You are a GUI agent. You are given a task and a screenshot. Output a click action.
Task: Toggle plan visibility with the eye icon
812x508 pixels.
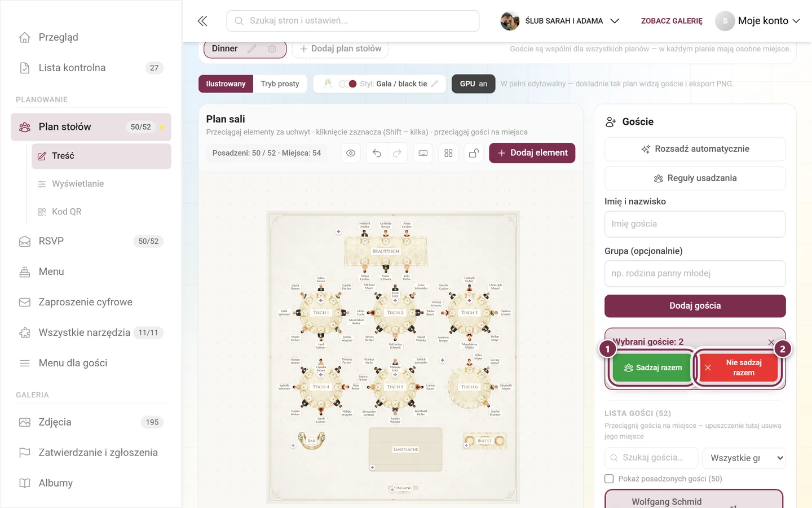351,153
